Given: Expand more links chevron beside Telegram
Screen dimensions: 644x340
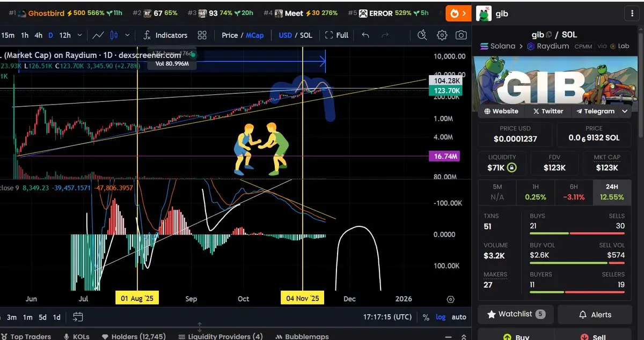Looking at the screenshot, I should (625, 111).
